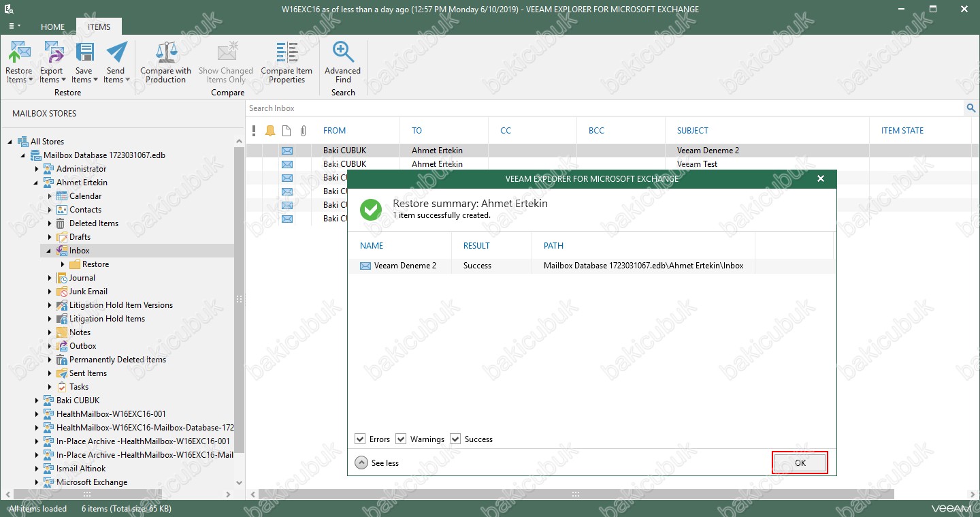Viewport: 980px width, 517px height.
Task: Expand the Restore subfolder arrow
Action: point(63,264)
